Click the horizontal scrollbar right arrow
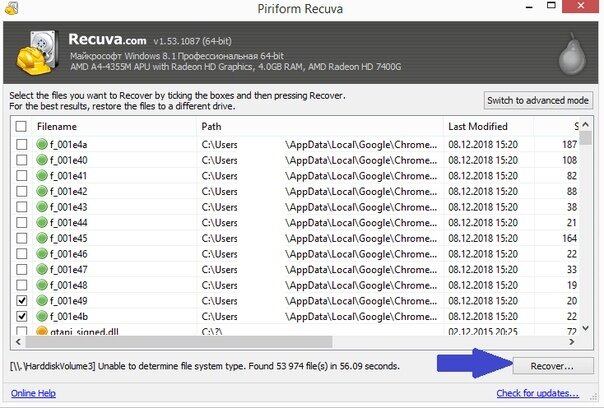 572,342
